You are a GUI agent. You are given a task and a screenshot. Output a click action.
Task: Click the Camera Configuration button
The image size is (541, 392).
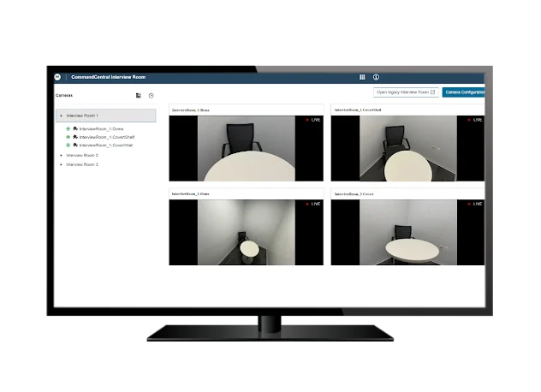pos(464,92)
